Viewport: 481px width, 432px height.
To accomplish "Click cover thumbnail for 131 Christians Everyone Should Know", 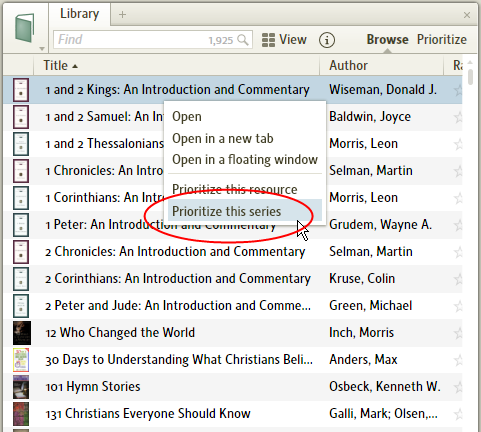I will tap(21, 414).
